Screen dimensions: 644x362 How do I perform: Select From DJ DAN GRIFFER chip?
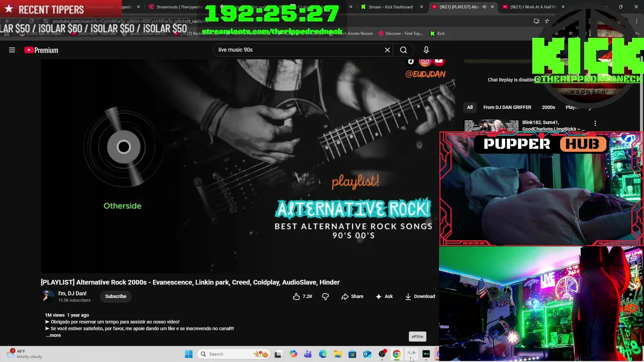507,107
